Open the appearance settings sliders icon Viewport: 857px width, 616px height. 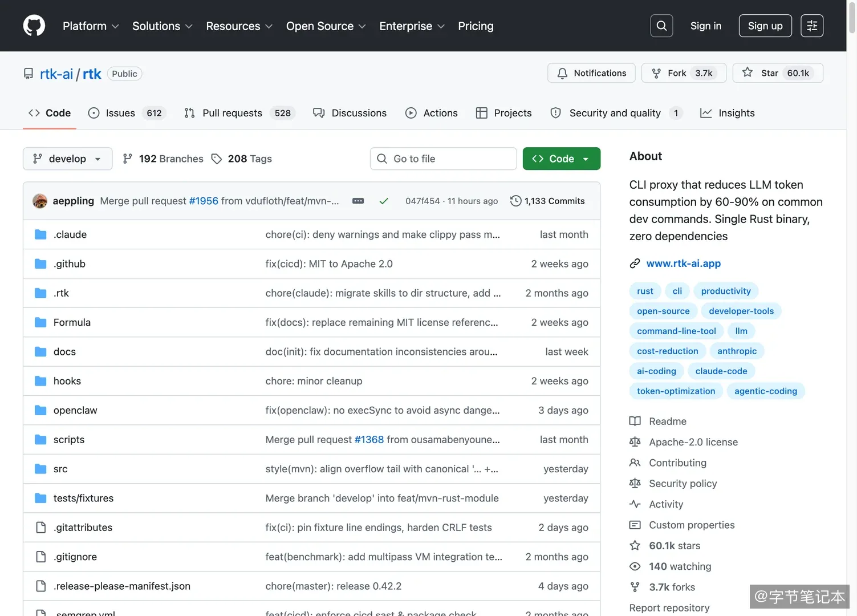coord(812,26)
